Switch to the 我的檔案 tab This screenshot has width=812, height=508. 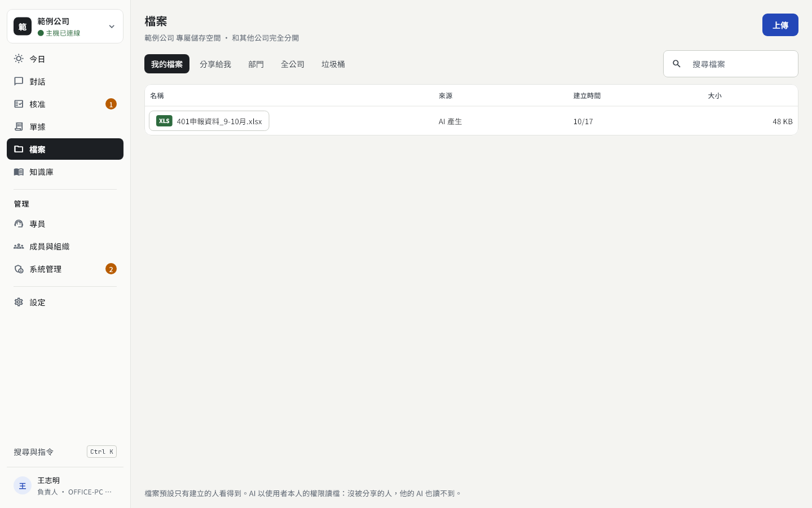(x=167, y=64)
